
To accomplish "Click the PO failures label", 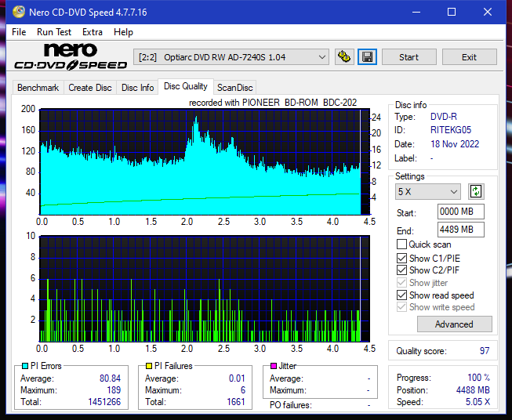I will click(x=291, y=405).
